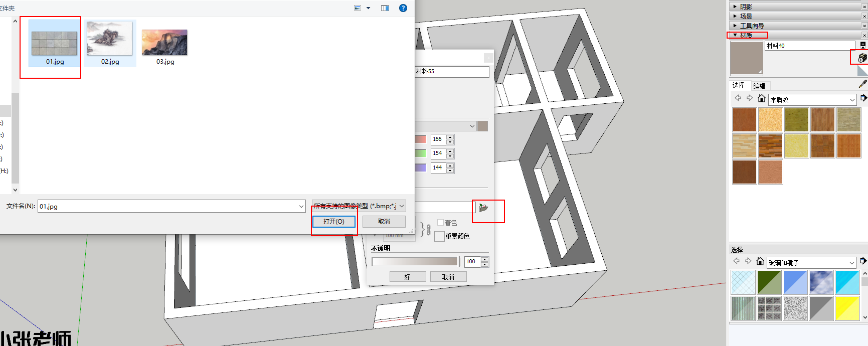Close the 材料55 material dialog
868x346 pixels.
click(488, 58)
